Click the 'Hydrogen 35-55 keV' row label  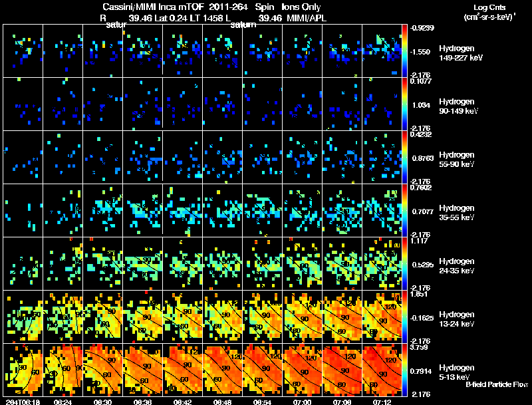[457, 213]
